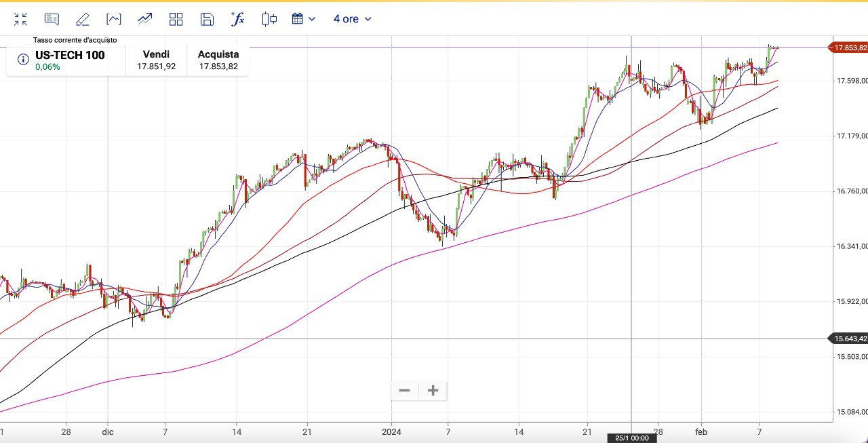Expand the '4 ore' timeframe dropdown
868x443 pixels.
coord(352,19)
